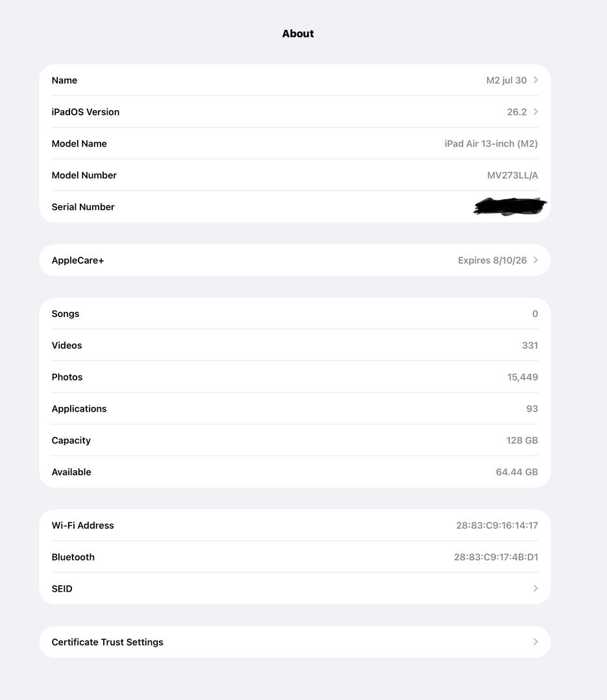Select the Capacity 128 GB value

tap(522, 441)
